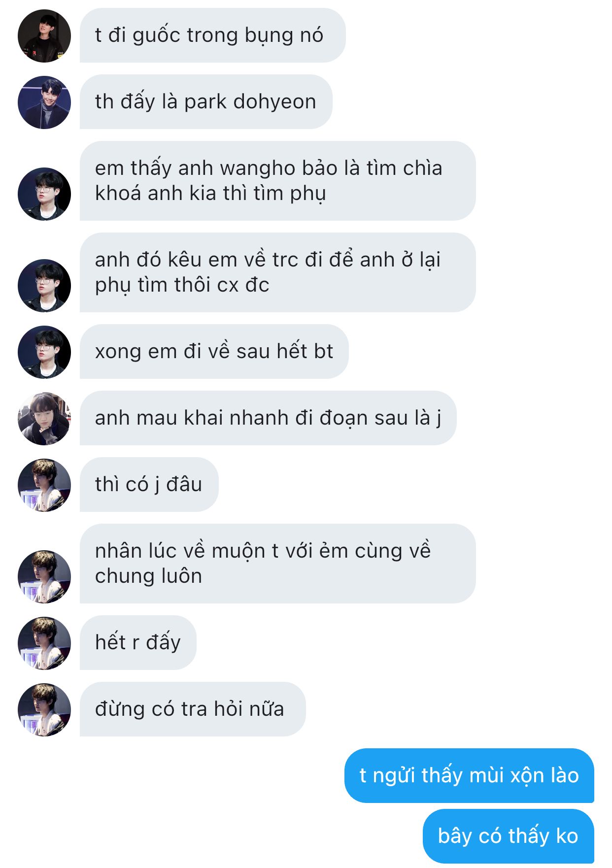Tap message 'anh mau khai nhanh đi đoạn sau là j'
The image size is (612, 868).
pos(268,418)
